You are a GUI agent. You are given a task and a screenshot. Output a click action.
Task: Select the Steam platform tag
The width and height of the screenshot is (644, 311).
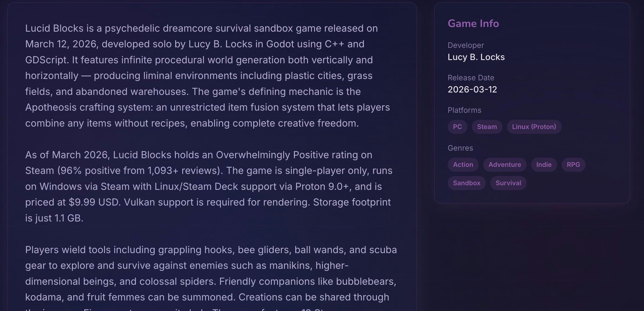487,127
